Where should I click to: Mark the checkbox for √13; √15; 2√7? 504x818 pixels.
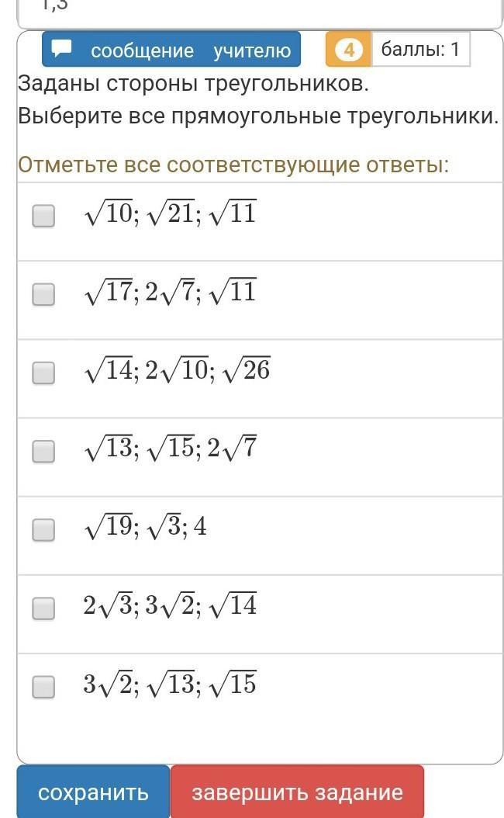(x=43, y=451)
